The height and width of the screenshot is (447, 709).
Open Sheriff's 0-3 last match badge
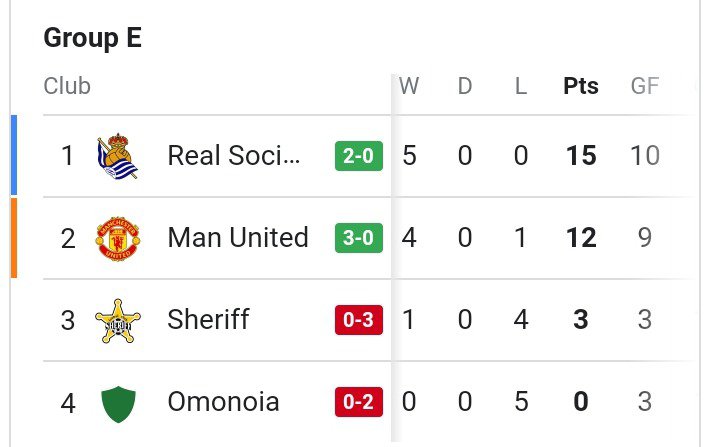click(x=359, y=320)
